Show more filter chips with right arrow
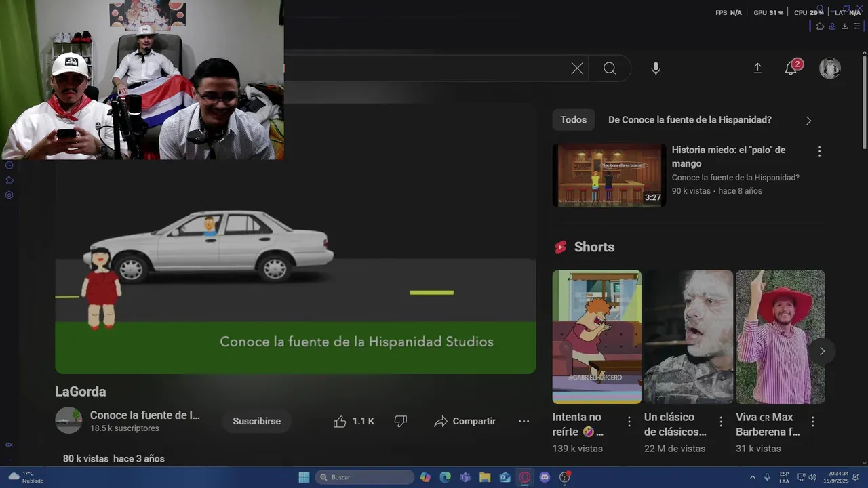This screenshot has width=868, height=488. 808,121
